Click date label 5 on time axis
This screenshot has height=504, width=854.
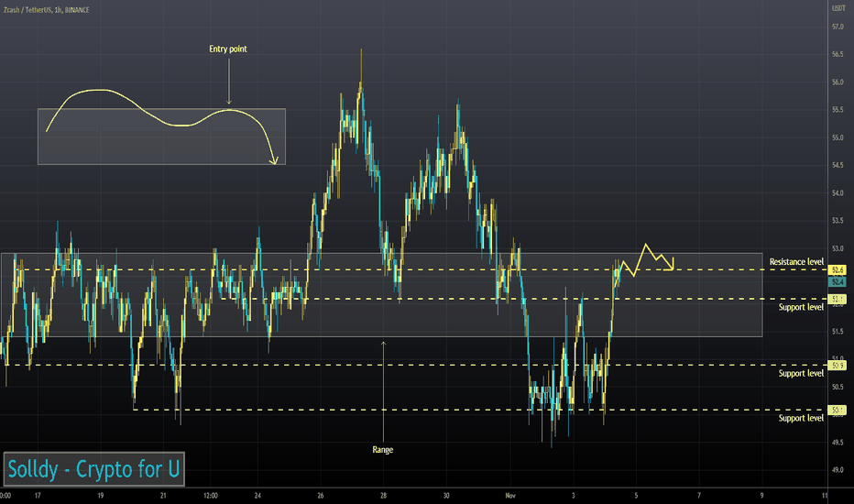(636, 496)
